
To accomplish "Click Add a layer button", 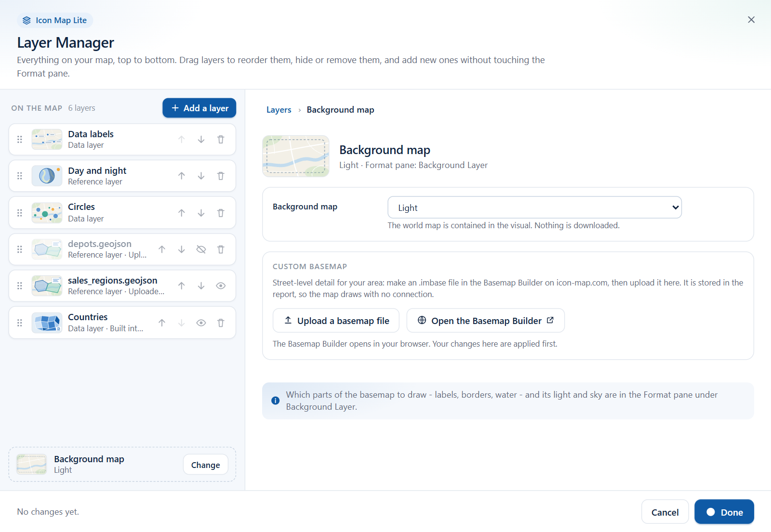I will [x=199, y=108].
